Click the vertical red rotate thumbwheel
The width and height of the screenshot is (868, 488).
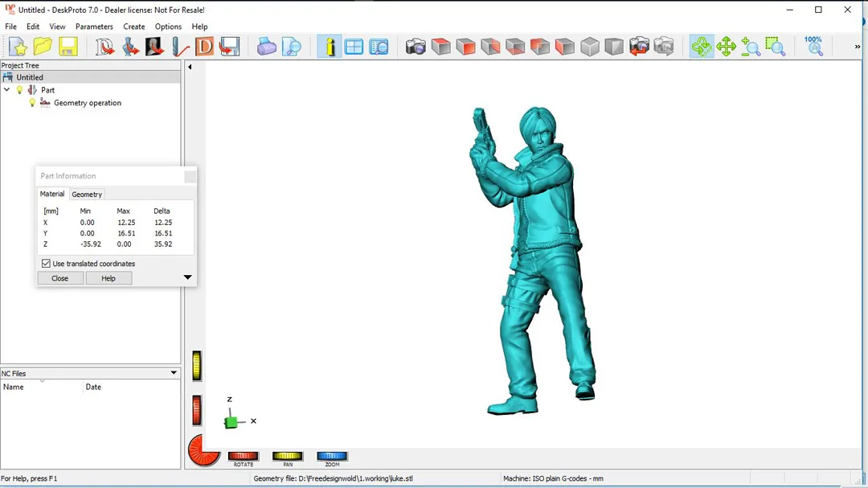[197, 411]
